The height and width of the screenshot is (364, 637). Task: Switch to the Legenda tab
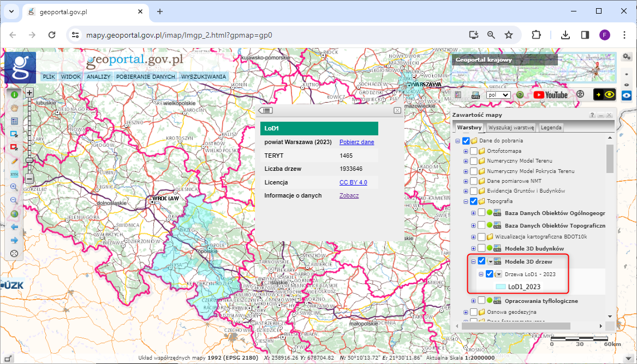click(x=551, y=128)
